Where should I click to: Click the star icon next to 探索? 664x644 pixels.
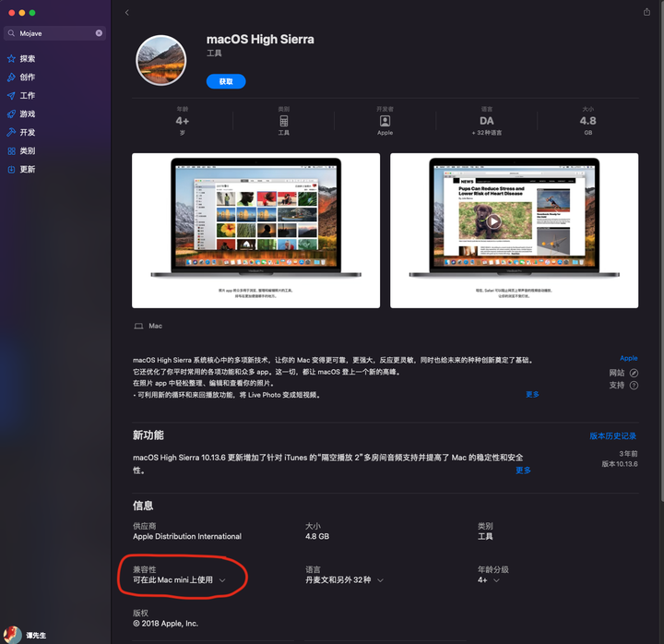(11, 58)
